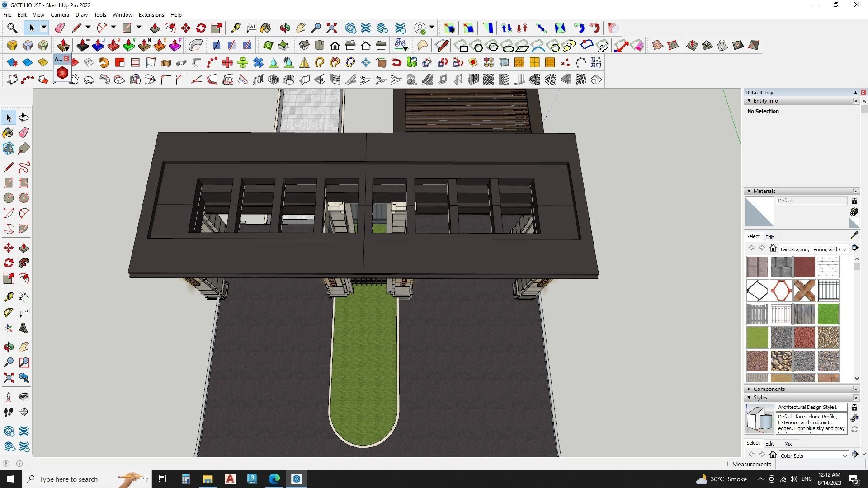The height and width of the screenshot is (488, 868).
Task: Switch to Mix tab in Styles panel
Action: pos(788,444)
